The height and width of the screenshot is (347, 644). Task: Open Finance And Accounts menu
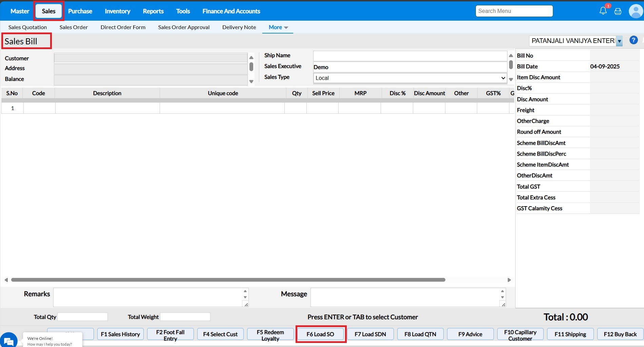(231, 11)
